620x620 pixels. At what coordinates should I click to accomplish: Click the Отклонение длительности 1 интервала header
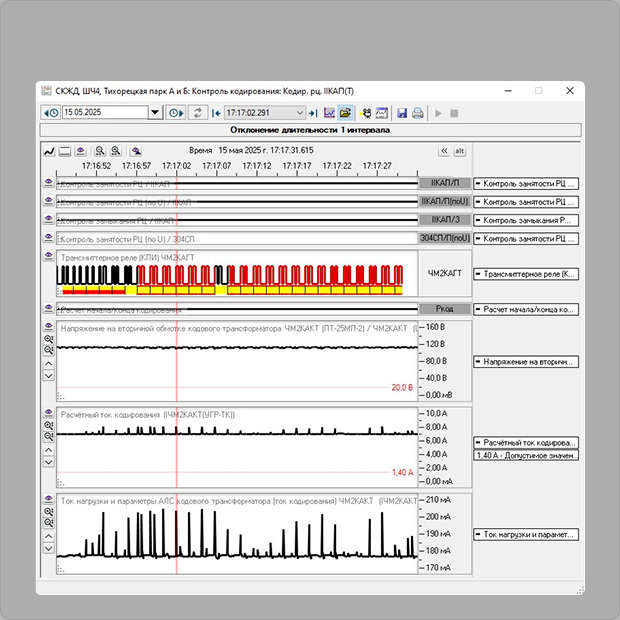[x=310, y=130]
